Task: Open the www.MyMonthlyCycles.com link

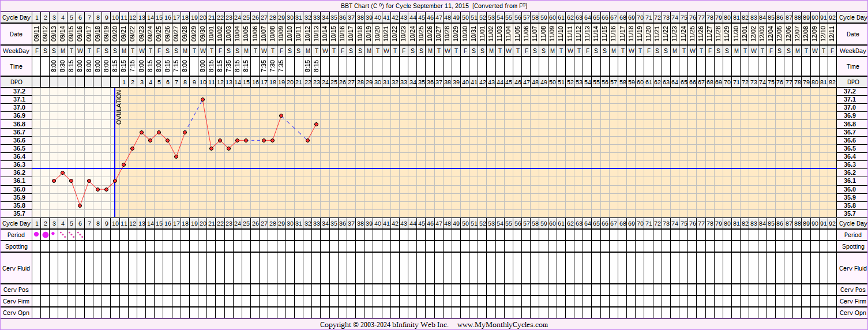Action: click(x=502, y=325)
